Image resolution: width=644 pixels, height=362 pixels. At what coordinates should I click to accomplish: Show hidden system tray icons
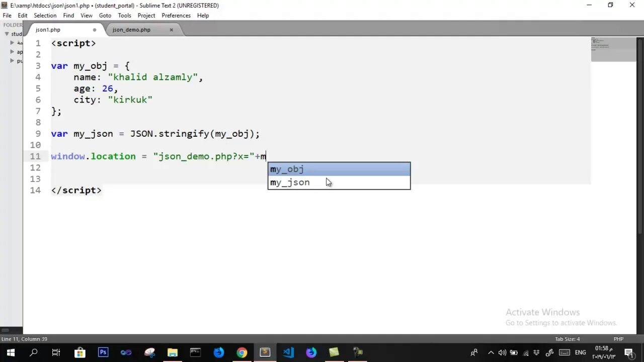[491, 352]
